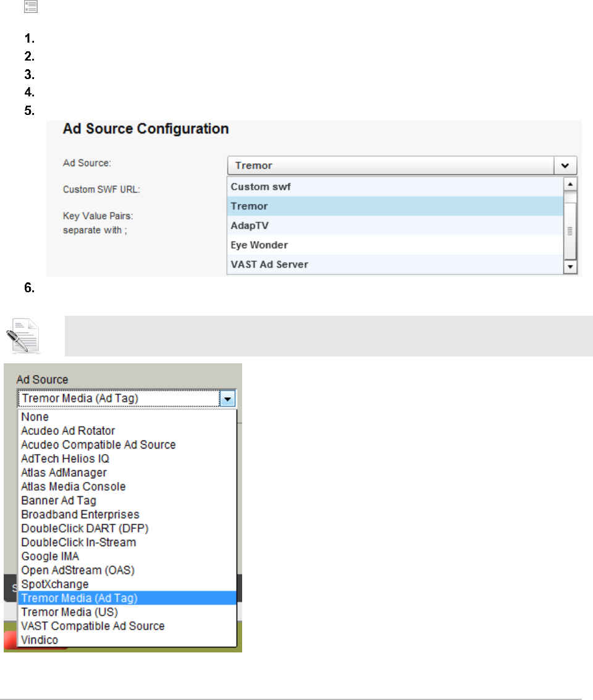Click the Ad Source chevron arrow button

pos(565,166)
